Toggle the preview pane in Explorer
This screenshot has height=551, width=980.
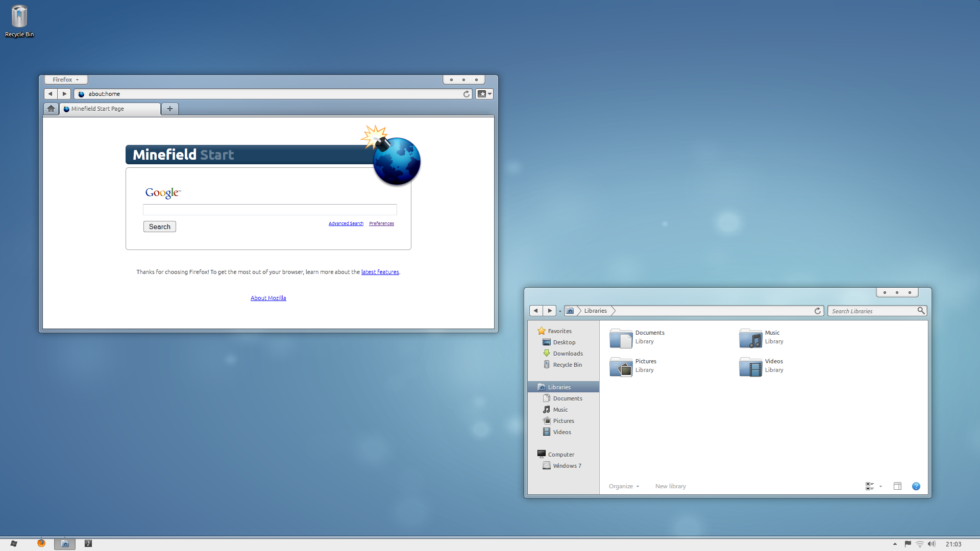pyautogui.click(x=897, y=486)
